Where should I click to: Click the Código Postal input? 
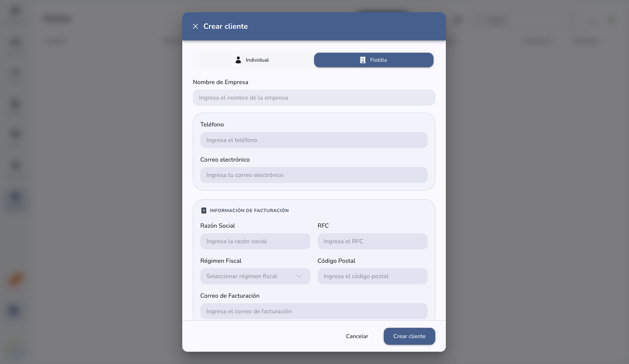(372, 276)
